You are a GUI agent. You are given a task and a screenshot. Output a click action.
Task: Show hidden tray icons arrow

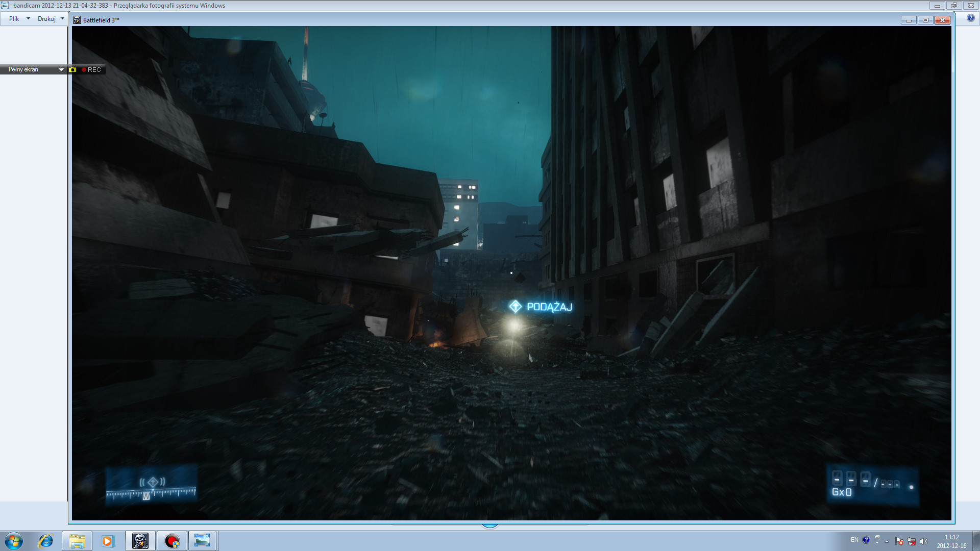887,541
